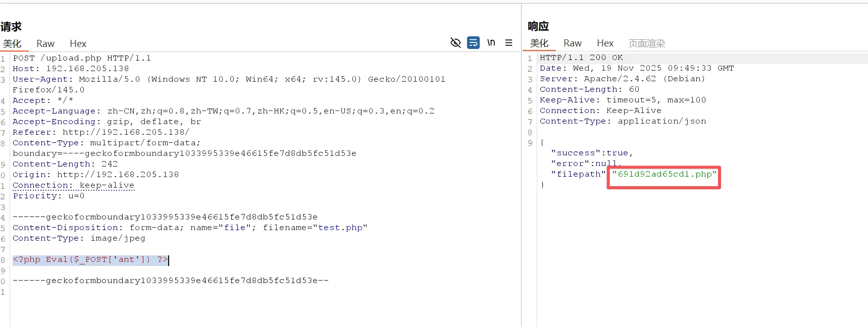Click the request Content-Length: 242 line
Viewport: 868px width, 327px height.
(x=65, y=164)
